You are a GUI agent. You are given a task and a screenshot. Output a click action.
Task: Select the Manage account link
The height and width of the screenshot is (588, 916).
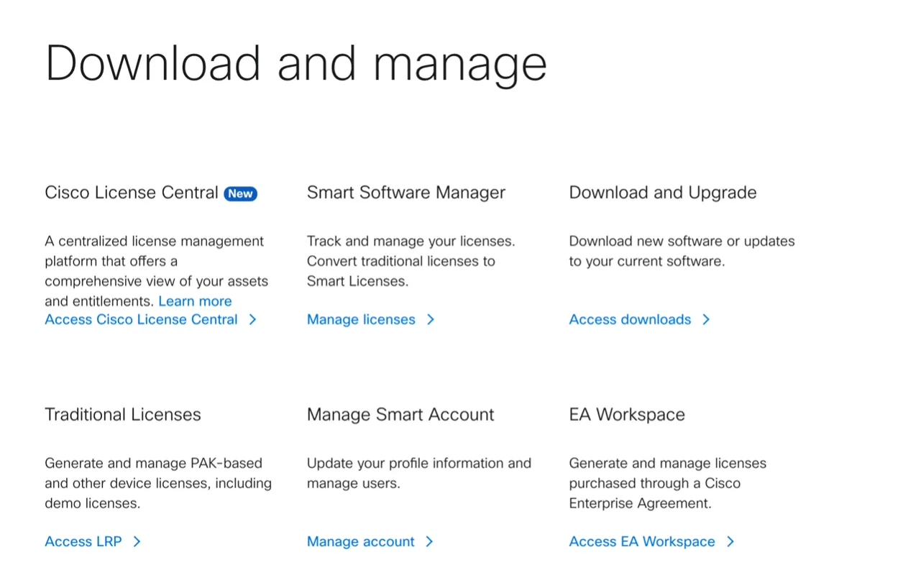tap(361, 542)
